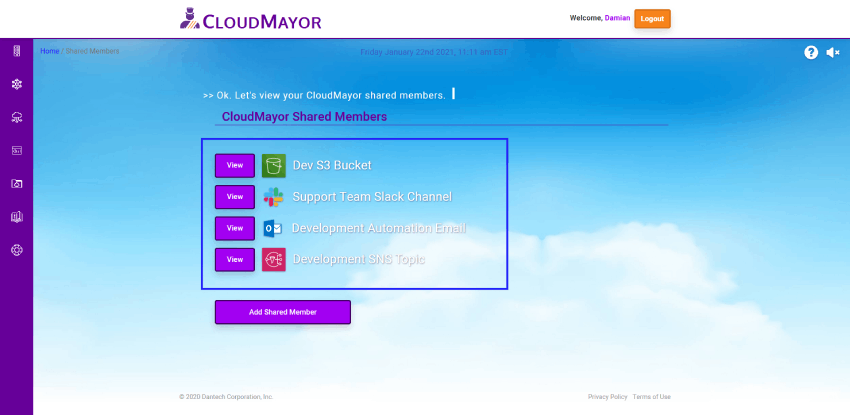Open the terminal console sidebar icon
This screenshot has height=415, width=850.
pos(17,151)
